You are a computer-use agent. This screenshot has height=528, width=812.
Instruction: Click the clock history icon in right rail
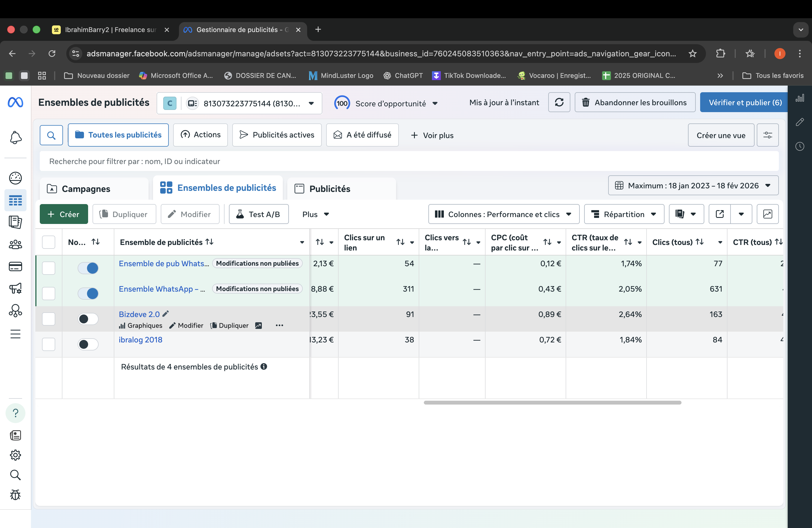pos(800,146)
